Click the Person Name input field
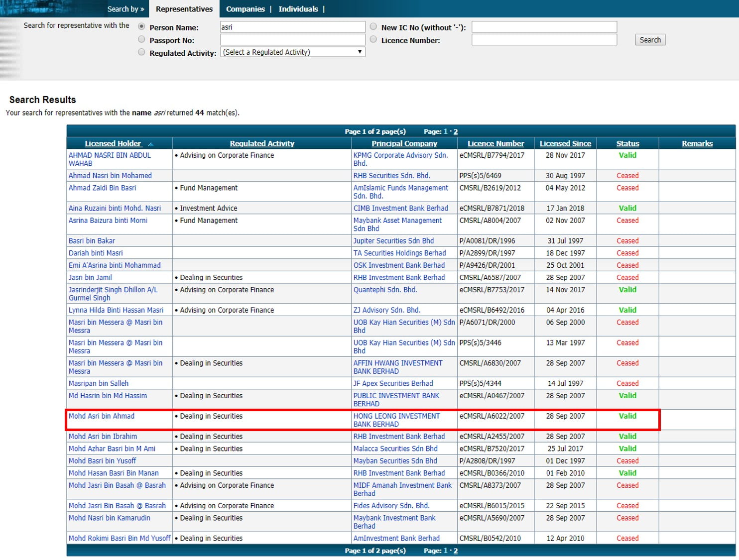This screenshot has height=560, width=739. [292, 27]
